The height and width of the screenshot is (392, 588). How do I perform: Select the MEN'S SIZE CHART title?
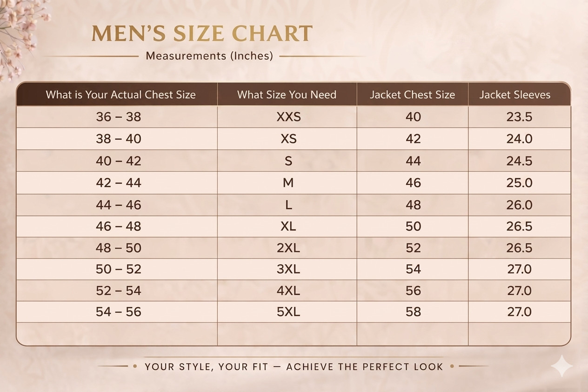tap(202, 34)
